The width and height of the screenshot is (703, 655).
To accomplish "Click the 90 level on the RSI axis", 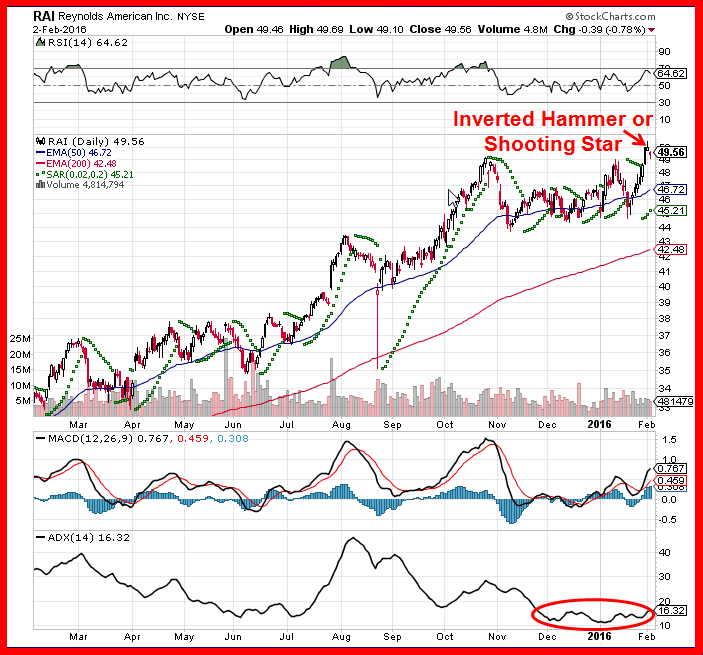I will pyautogui.click(x=664, y=52).
